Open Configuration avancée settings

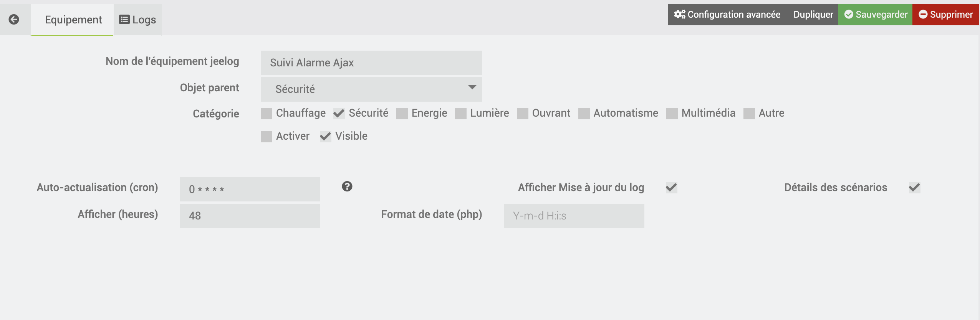[727, 15]
